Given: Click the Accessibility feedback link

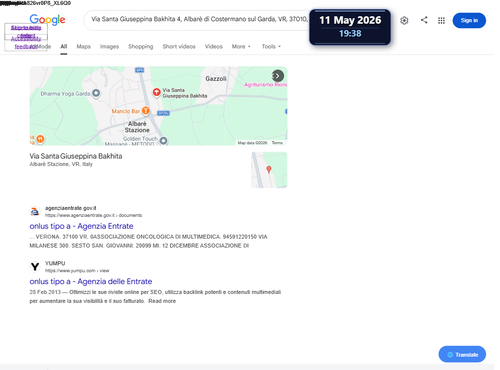Looking at the screenshot, I should (x=26, y=43).
